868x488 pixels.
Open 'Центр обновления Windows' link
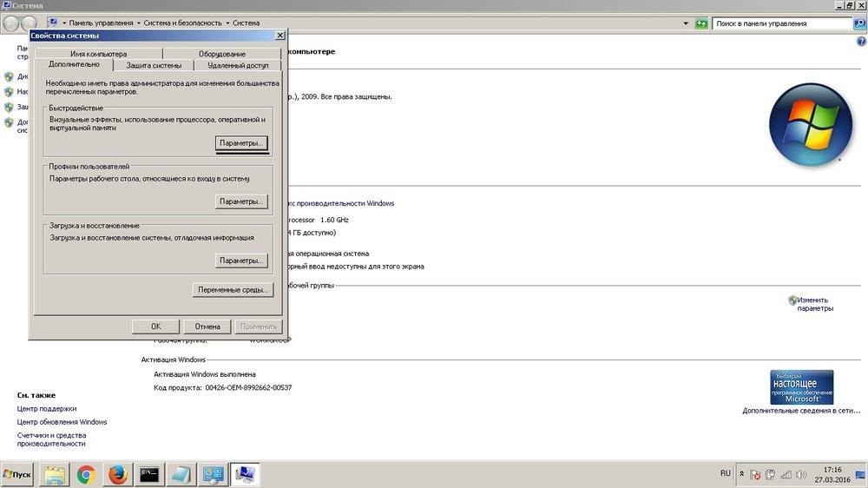click(62, 422)
